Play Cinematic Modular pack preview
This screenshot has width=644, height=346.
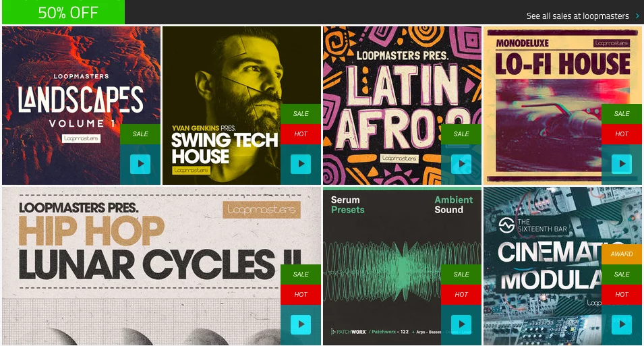tap(622, 324)
